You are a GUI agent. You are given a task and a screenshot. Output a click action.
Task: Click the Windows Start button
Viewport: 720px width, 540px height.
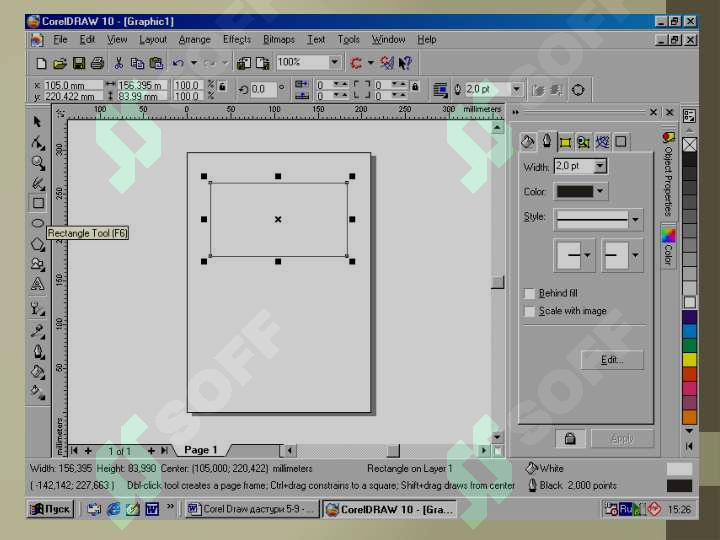click(50, 509)
